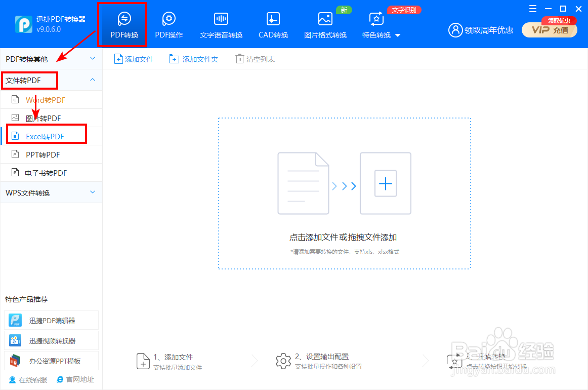Click the VIP 充值 button
The height and width of the screenshot is (390, 588).
pos(550,30)
